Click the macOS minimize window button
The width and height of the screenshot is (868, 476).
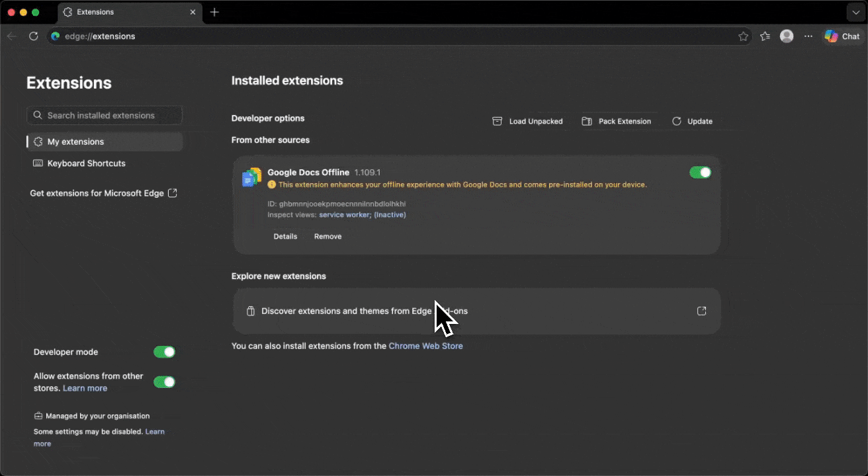click(23, 13)
